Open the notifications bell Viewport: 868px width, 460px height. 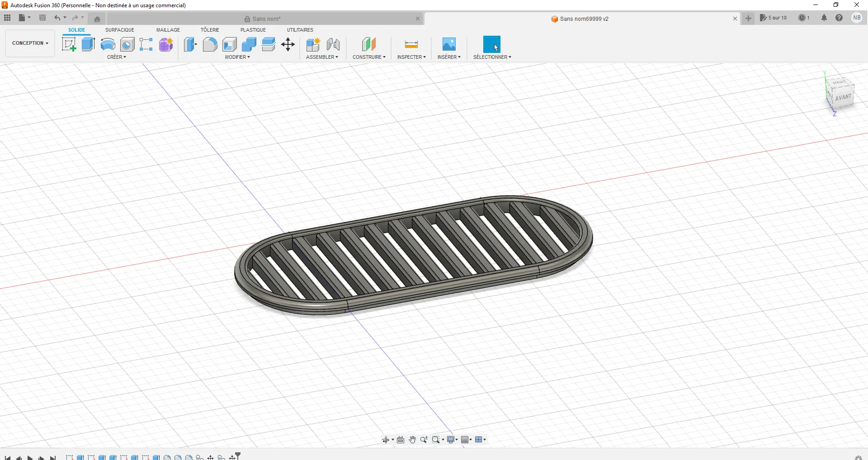824,18
